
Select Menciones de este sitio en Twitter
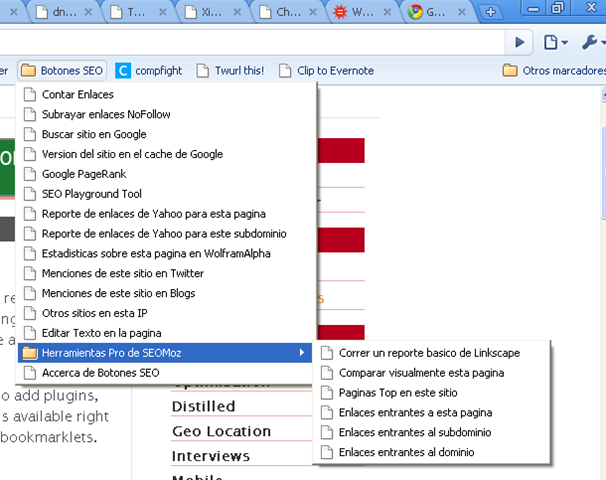(167, 274)
